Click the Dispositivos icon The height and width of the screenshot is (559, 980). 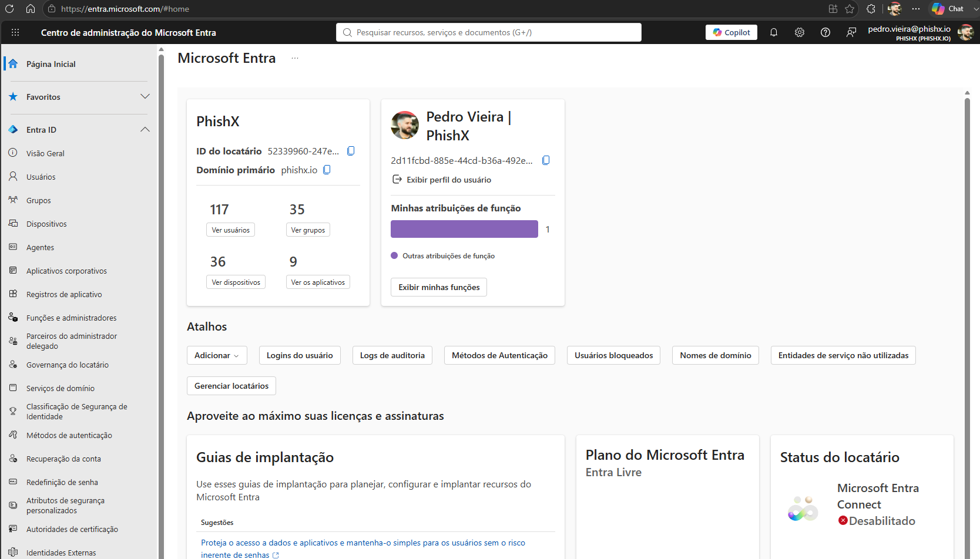[x=13, y=223]
